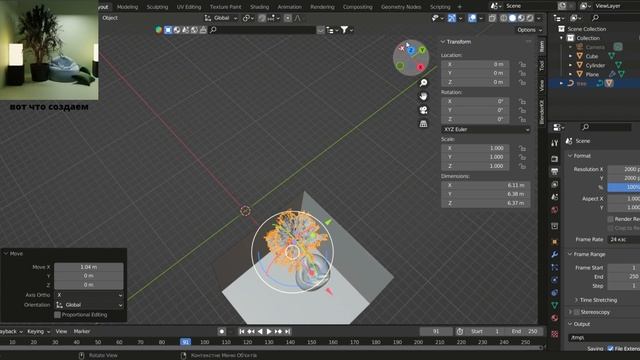Click the play animation button

[x=269, y=331]
